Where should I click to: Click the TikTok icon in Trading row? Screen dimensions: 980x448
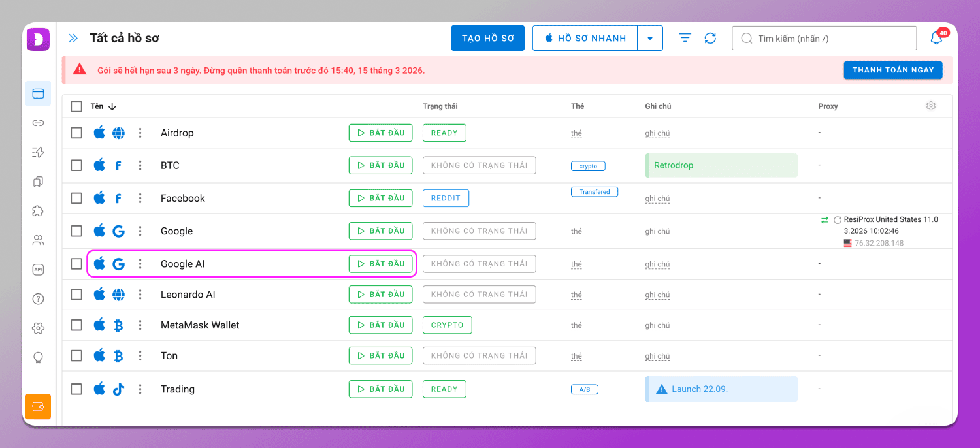coord(118,389)
